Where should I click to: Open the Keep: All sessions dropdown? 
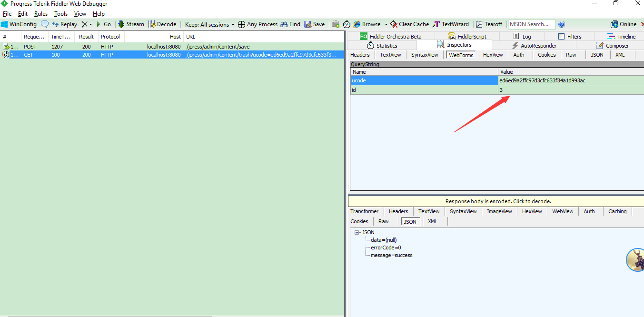209,24
